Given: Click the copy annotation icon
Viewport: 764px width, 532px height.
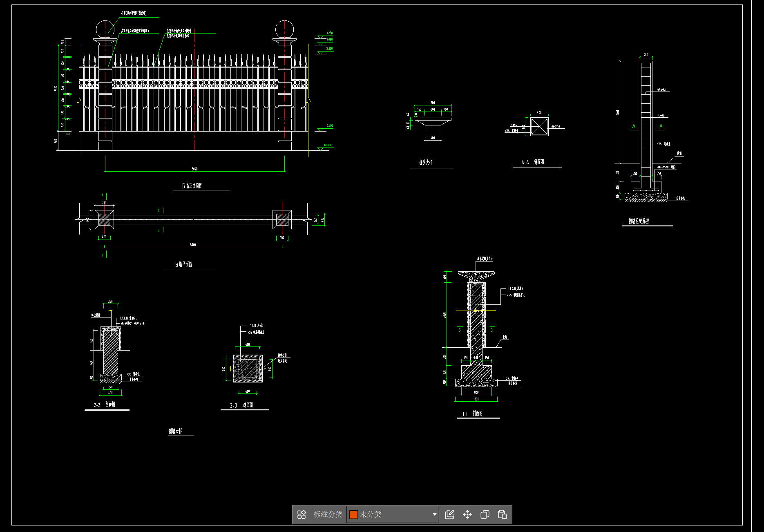Looking at the screenshot, I should click(485, 514).
